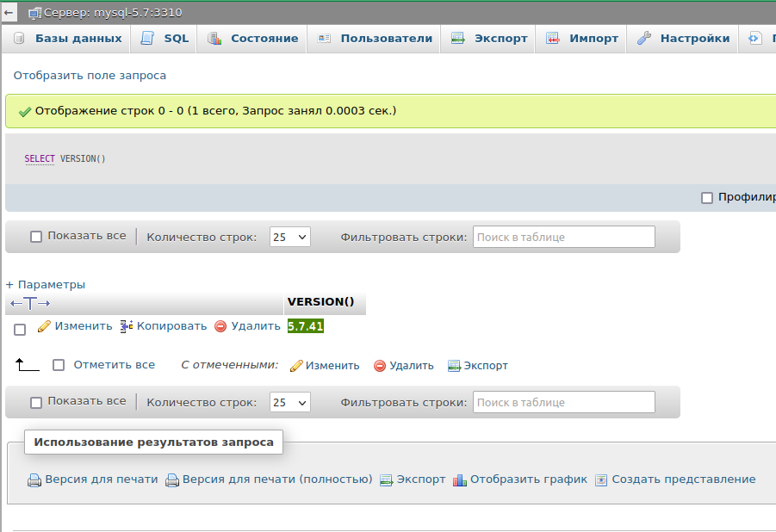Click the red delete icon after С отмеченными
776x532 pixels.
click(x=380, y=366)
